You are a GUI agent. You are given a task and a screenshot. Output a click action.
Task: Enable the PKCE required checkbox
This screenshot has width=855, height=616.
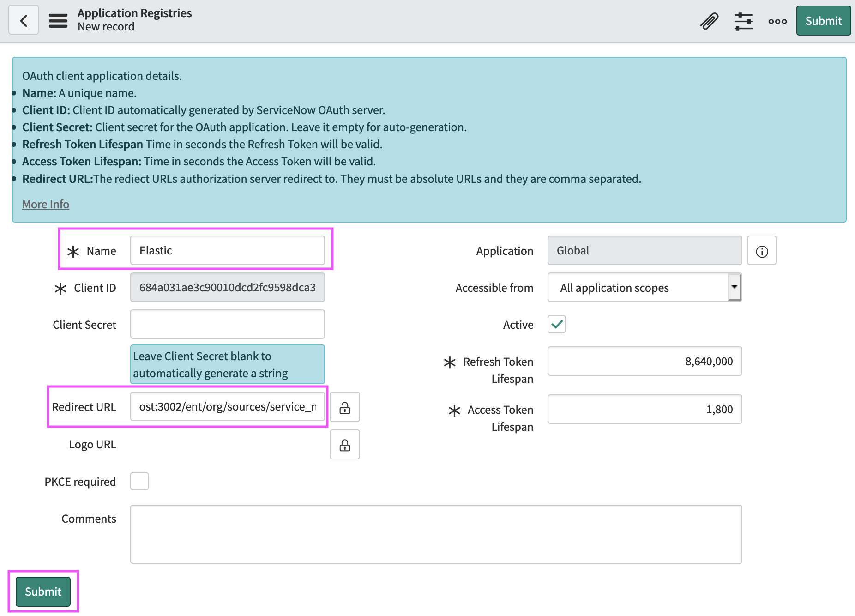pos(139,482)
